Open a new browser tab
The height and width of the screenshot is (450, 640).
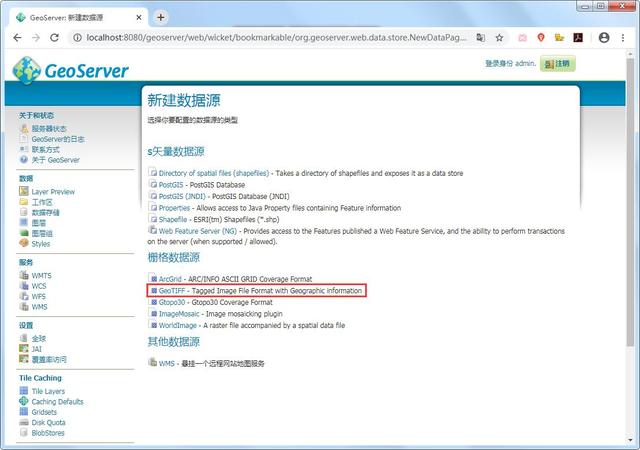click(161, 17)
